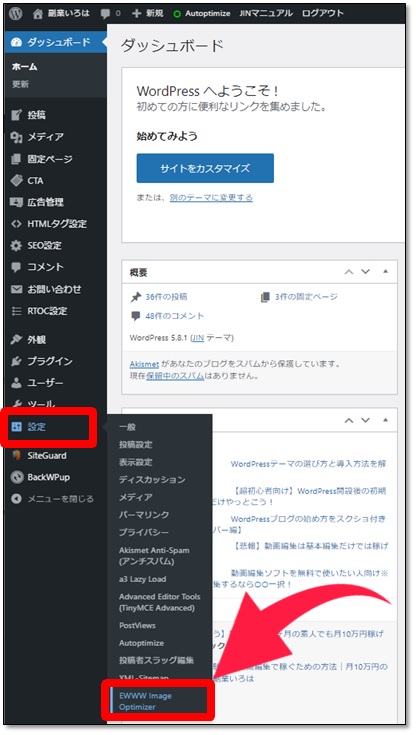
Task: Open 48件のコメント link
Action: click(174, 316)
